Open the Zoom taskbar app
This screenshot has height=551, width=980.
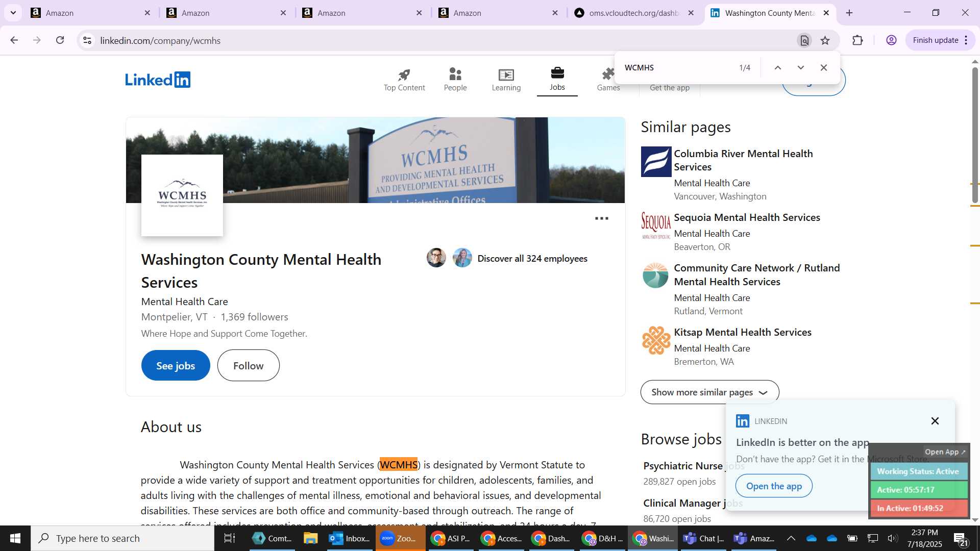pyautogui.click(x=401, y=538)
